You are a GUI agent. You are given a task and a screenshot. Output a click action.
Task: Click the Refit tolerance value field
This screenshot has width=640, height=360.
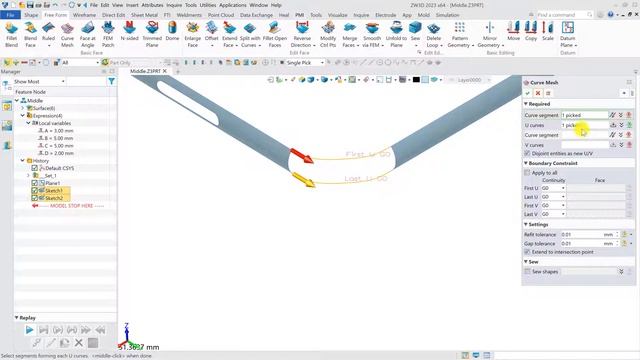click(x=582, y=235)
